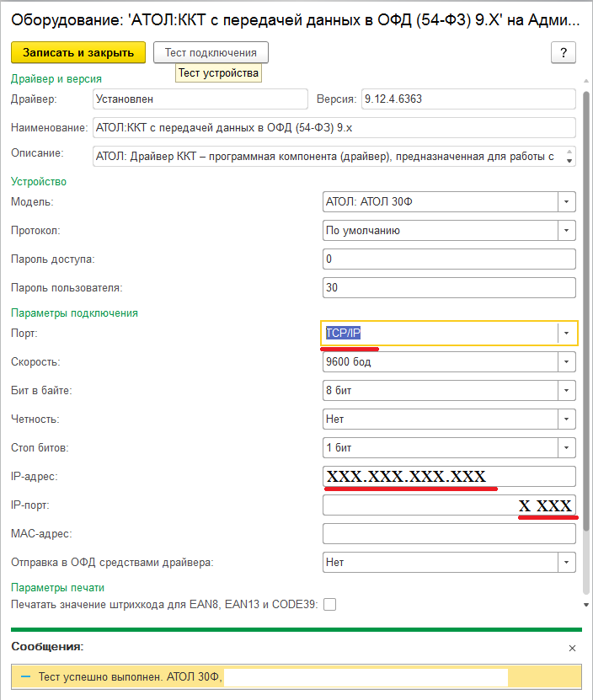The width and height of the screenshot is (593, 700).
Task: Expand the Скорость dropdown arrow
Action: point(566,361)
